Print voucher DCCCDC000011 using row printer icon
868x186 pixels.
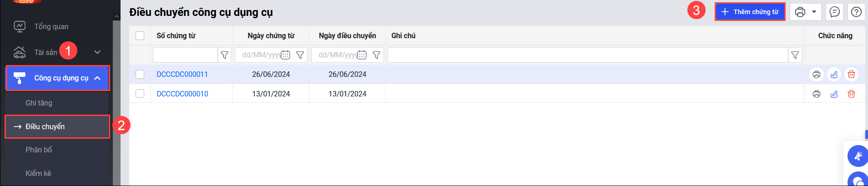point(817,75)
